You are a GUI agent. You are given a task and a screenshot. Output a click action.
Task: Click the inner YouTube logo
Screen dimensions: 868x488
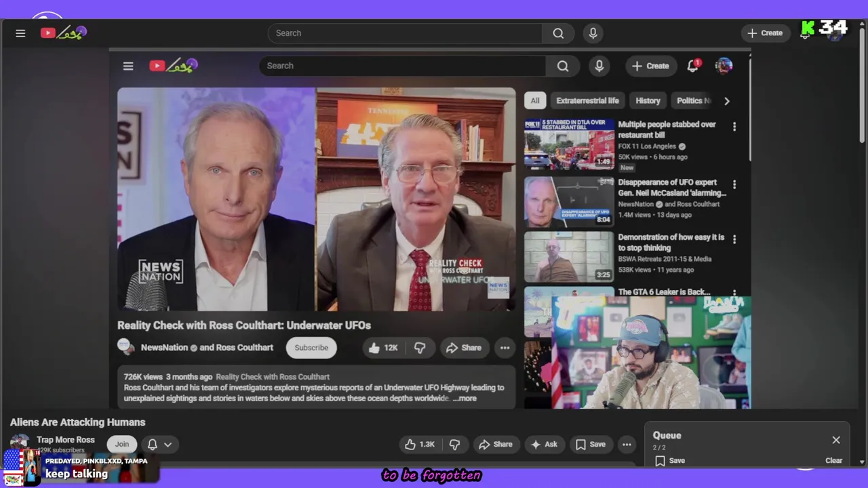173,66
